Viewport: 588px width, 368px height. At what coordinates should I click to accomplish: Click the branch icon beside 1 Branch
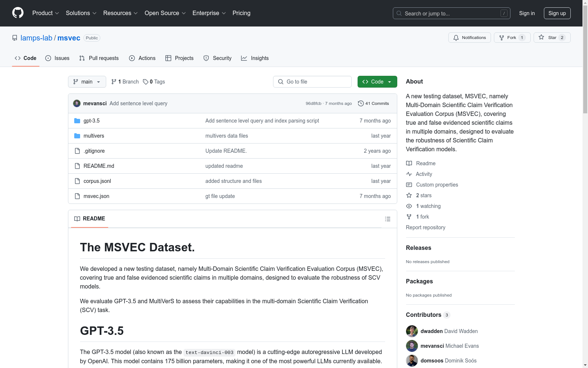114,82
